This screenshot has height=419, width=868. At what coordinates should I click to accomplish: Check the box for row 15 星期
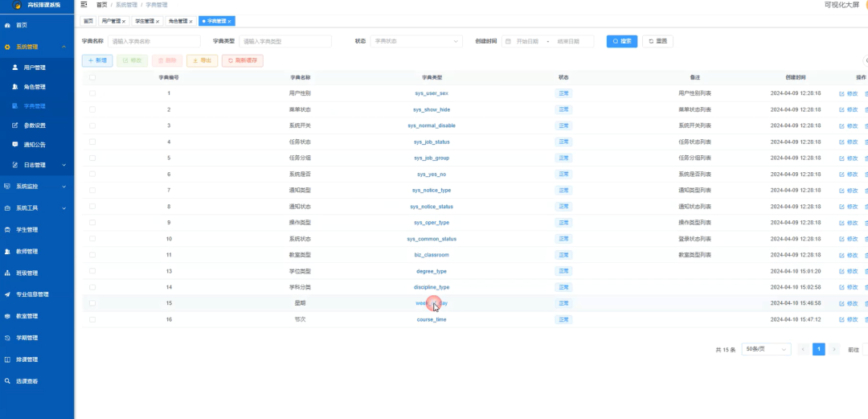coord(92,304)
